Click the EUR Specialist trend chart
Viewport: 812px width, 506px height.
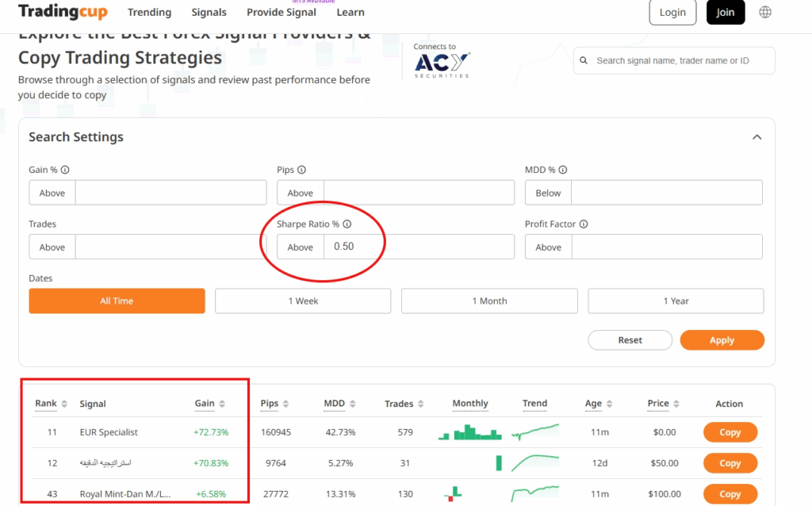(x=534, y=432)
